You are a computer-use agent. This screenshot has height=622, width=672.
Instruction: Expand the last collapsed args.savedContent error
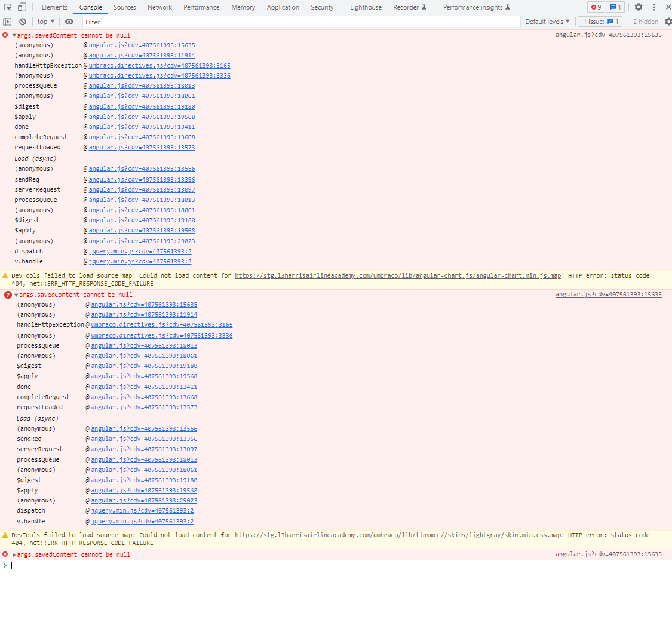[x=14, y=554]
